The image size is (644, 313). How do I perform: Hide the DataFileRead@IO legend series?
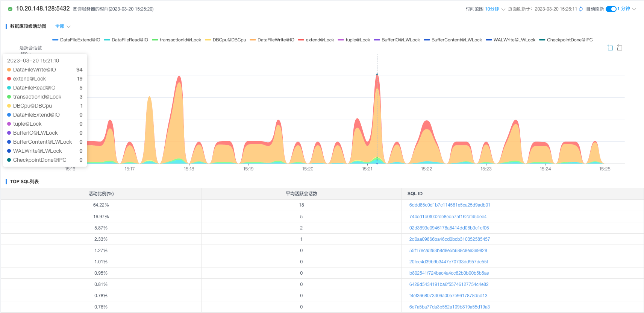(x=126, y=40)
